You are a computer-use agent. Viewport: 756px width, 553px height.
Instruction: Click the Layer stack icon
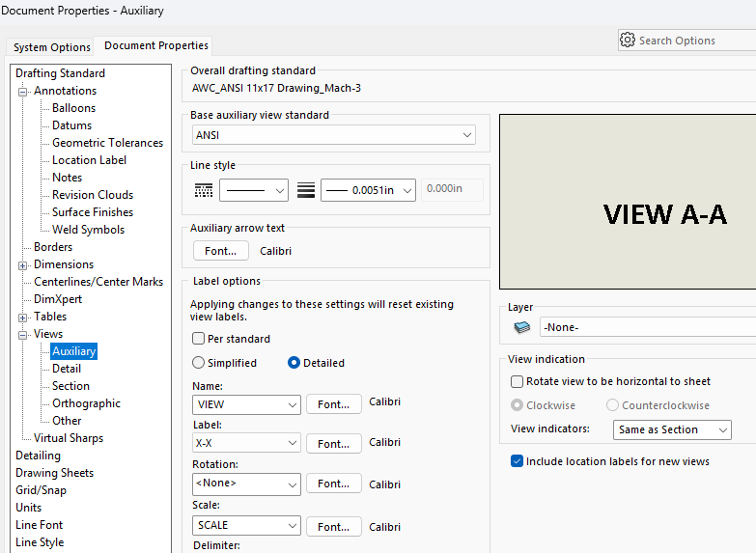pos(521,328)
